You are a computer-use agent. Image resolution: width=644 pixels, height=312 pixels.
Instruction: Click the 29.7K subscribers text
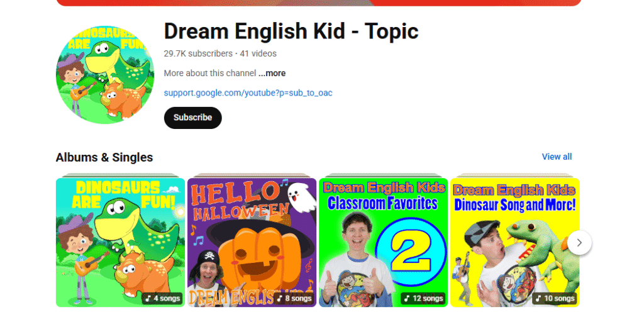click(198, 53)
